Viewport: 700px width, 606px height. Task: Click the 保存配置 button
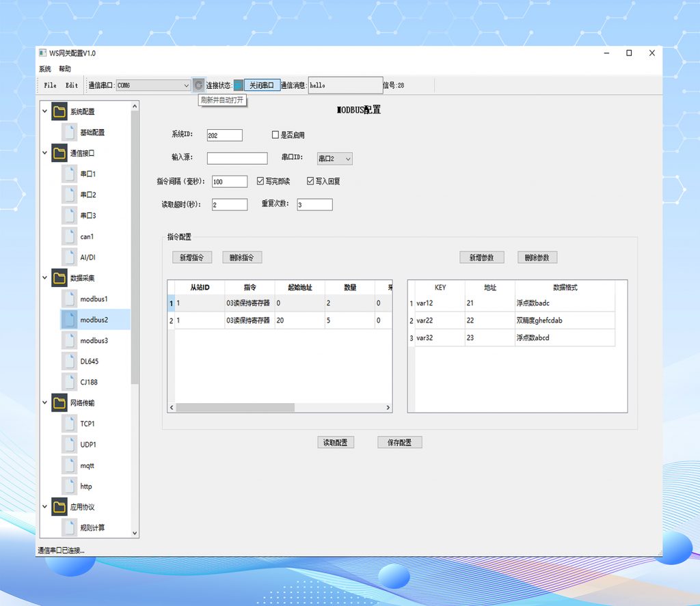[x=400, y=443]
